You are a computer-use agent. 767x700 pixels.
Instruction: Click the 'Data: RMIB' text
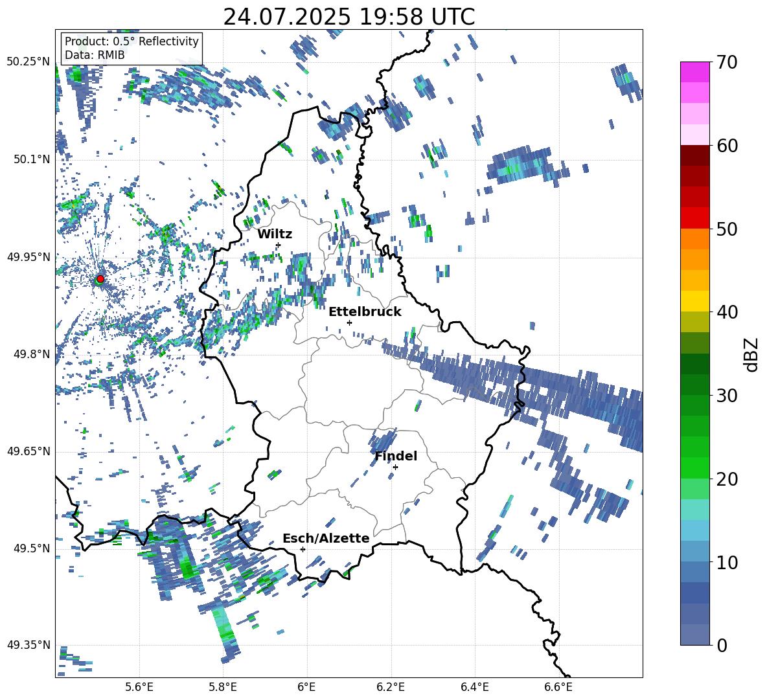[95, 55]
